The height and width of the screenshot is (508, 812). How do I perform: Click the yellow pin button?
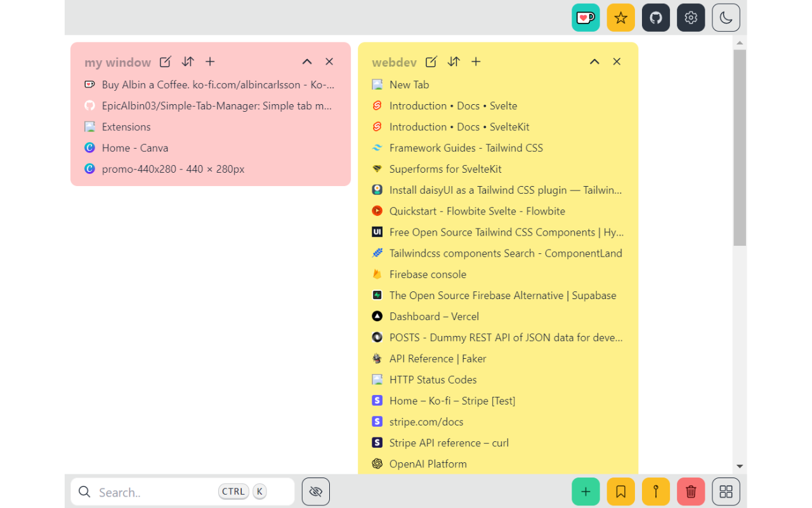tap(656, 491)
